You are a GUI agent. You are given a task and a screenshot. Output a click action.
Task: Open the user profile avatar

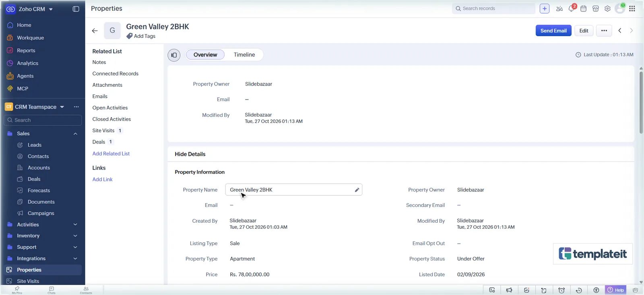coord(620,9)
